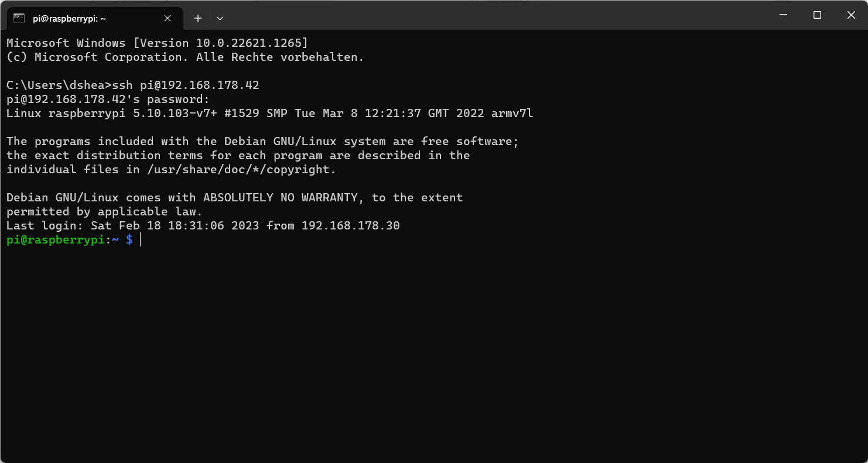Minimize the Windows Terminal window
This screenshot has height=463, width=868.
(x=783, y=15)
